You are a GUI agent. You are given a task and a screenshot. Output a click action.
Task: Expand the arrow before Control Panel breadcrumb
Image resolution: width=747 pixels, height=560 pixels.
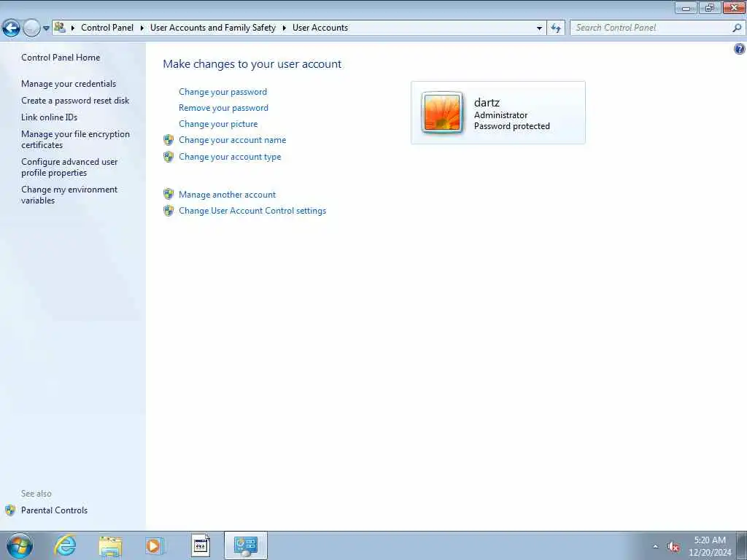tap(73, 28)
